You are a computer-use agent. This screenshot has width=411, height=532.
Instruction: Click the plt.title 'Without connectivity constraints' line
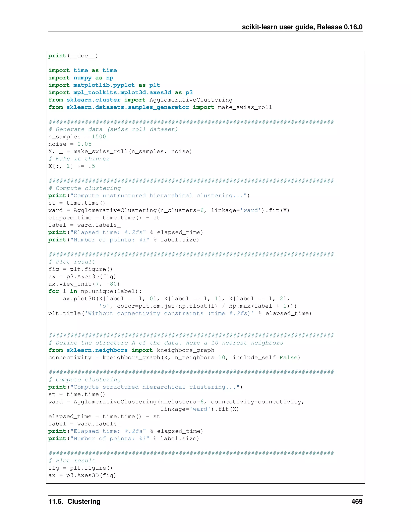(x=180, y=313)
